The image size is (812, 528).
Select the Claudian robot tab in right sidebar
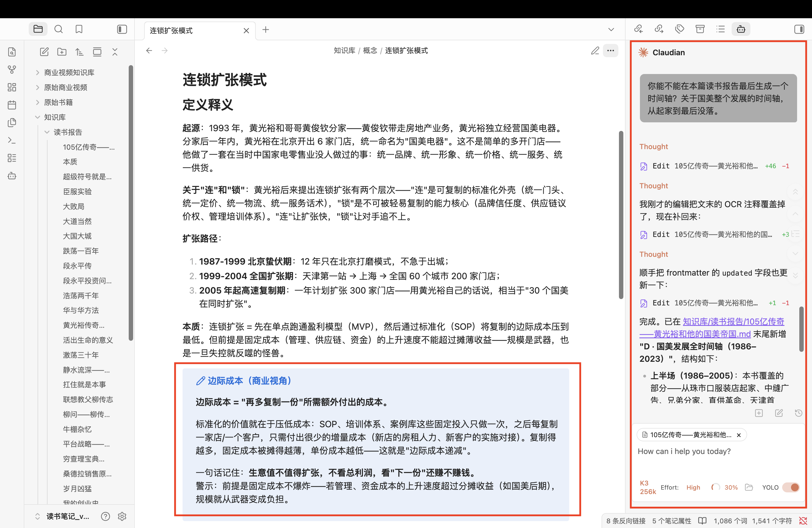(741, 29)
